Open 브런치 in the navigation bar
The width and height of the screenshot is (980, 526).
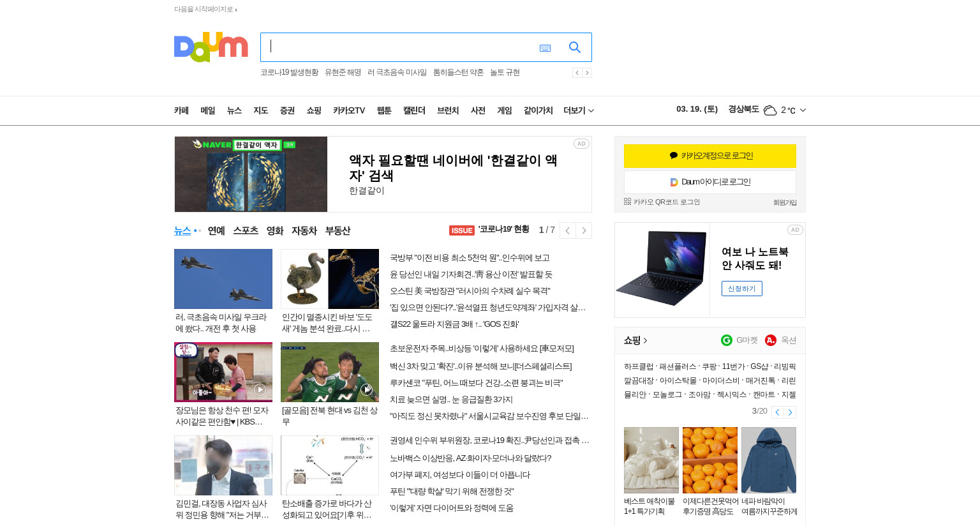pyautogui.click(x=448, y=110)
